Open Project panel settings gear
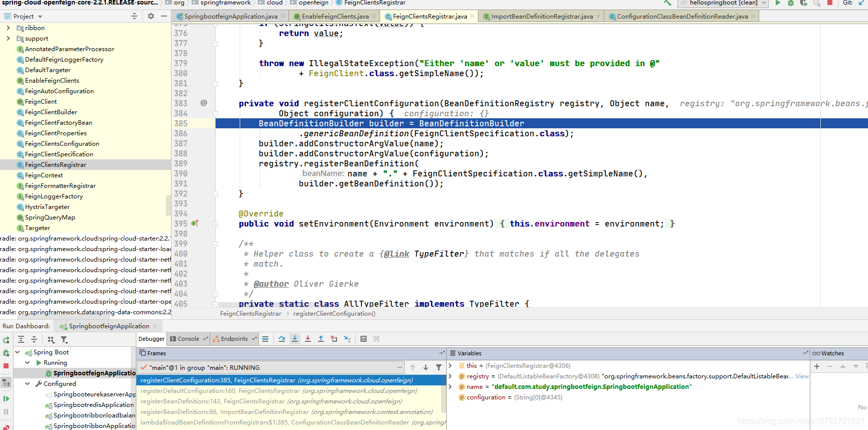The width and height of the screenshot is (868, 430). (151, 17)
